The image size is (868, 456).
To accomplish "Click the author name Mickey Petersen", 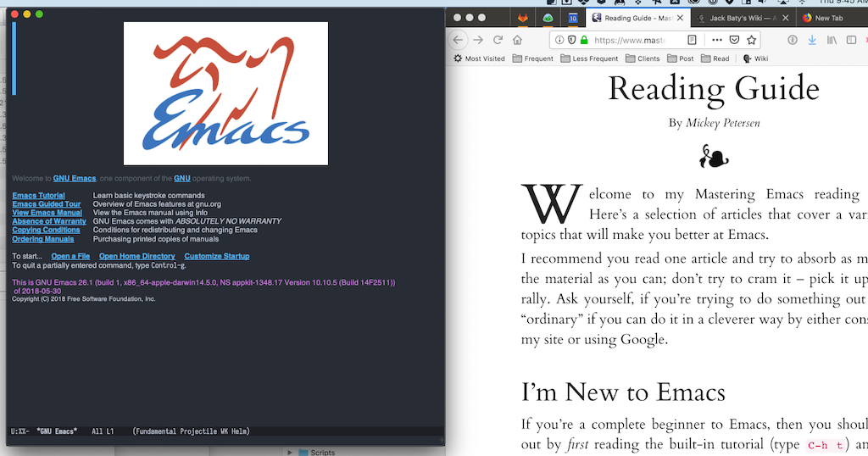I will 723,123.
